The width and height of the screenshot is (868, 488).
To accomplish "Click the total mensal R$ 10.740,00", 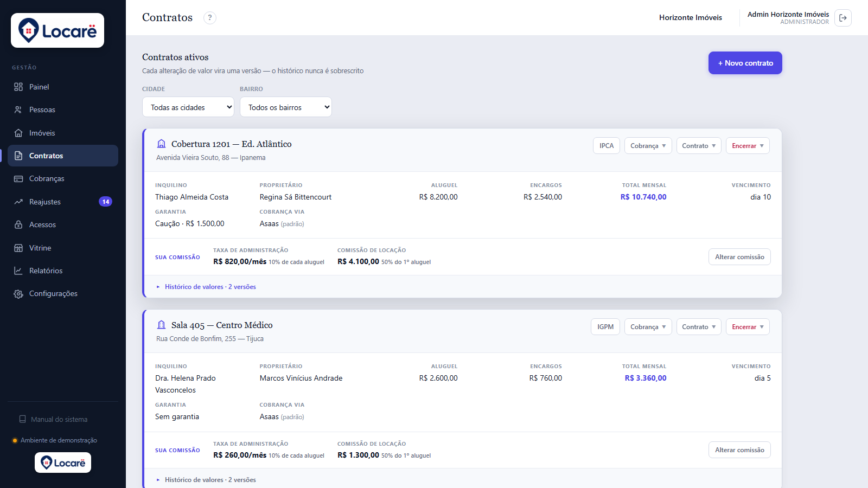I will tap(643, 197).
